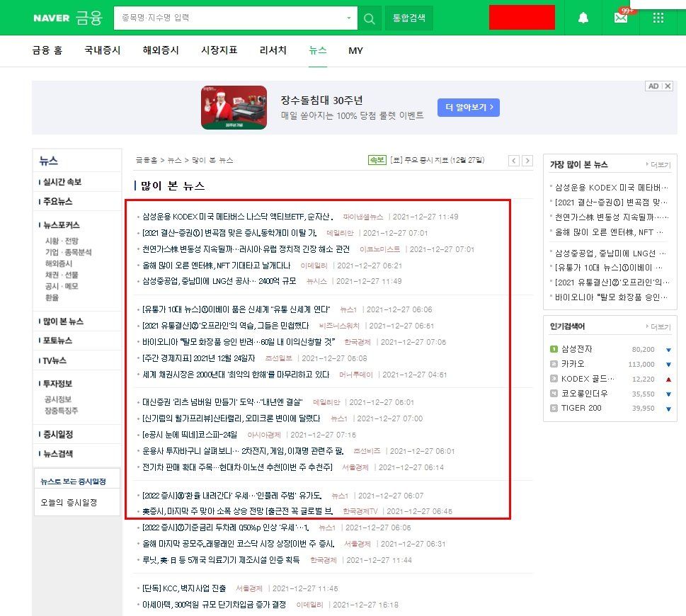Open the mail envelope icon
This screenshot has height=616, width=686.
pos(621,18)
